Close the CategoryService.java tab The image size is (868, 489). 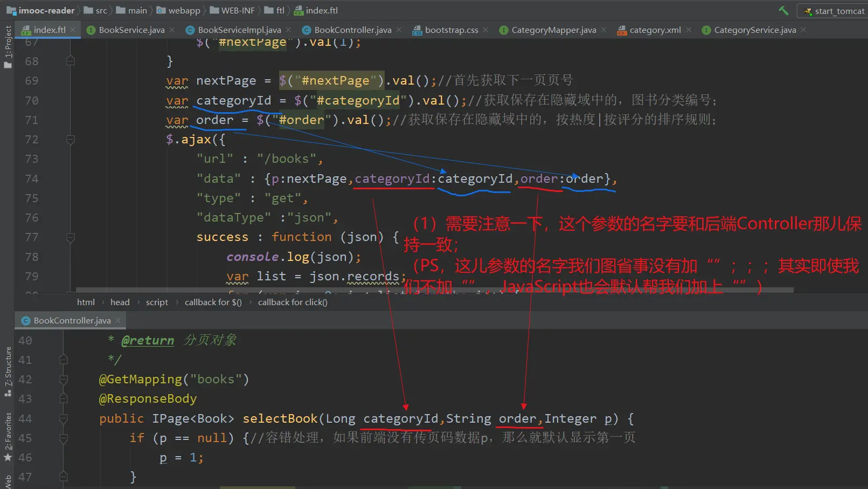point(803,30)
